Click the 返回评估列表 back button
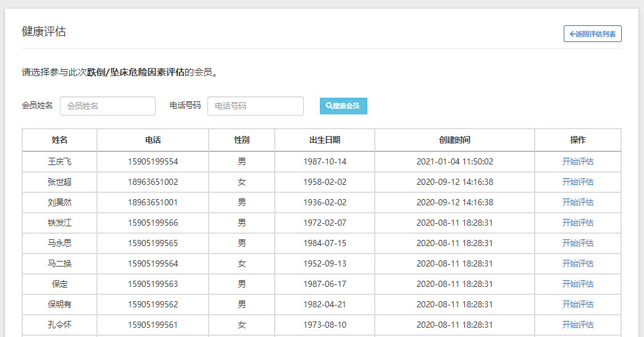This screenshot has height=337, width=644. click(592, 34)
